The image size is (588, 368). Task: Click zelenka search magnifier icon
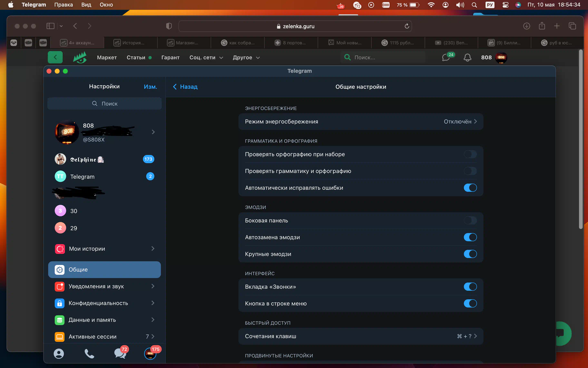pyautogui.click(x=347, y=57)
